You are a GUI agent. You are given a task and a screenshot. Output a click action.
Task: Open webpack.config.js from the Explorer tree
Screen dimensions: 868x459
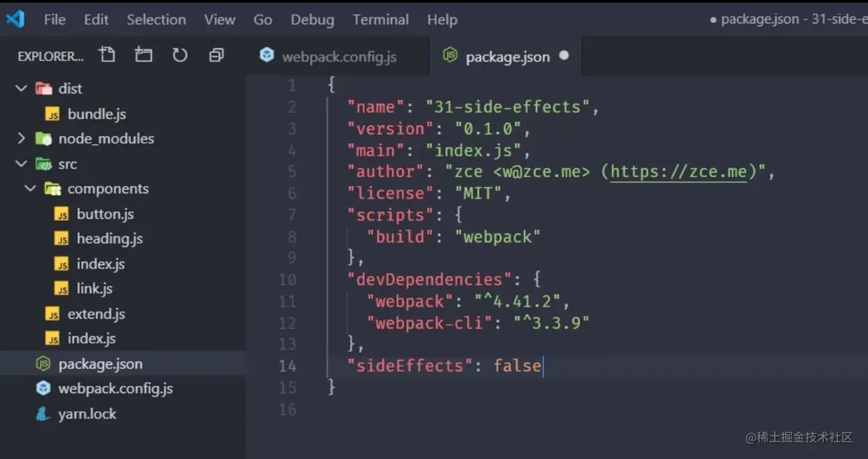point(115,389)
